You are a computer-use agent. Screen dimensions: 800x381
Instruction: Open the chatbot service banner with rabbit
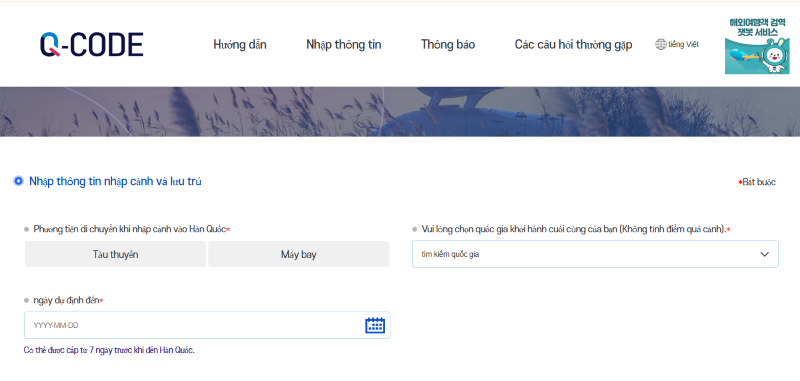(757, 46)
